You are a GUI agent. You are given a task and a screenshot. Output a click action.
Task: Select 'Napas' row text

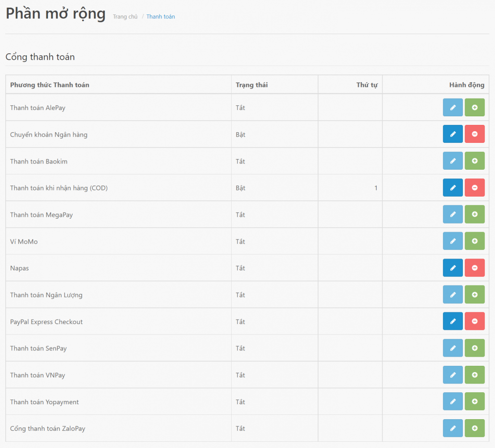click(x=19, y=268)
